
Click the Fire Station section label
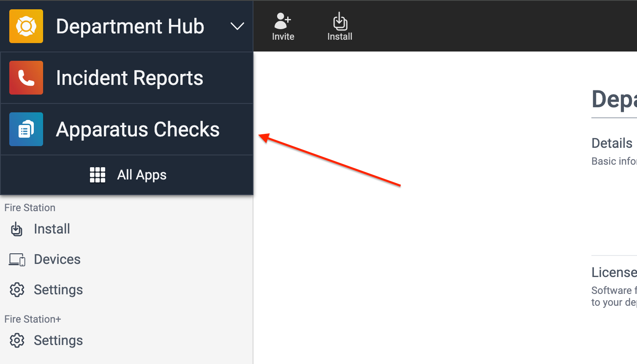30,208
